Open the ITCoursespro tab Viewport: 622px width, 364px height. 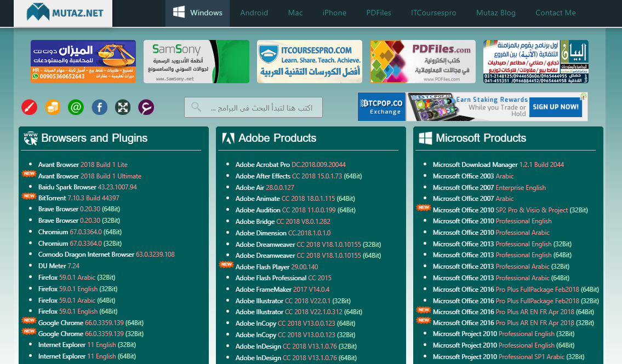pyautogui.click(x=433, y=13)
